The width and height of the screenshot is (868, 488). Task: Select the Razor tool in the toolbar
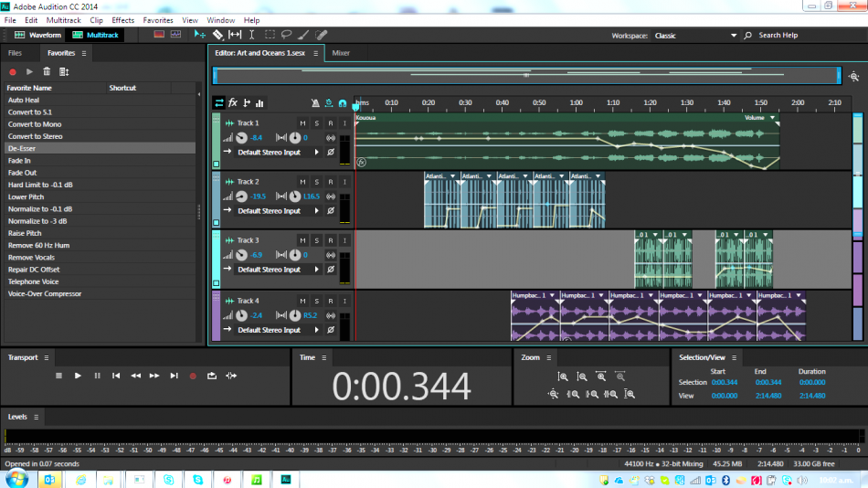pyautogui.click(x=217, y=35)
